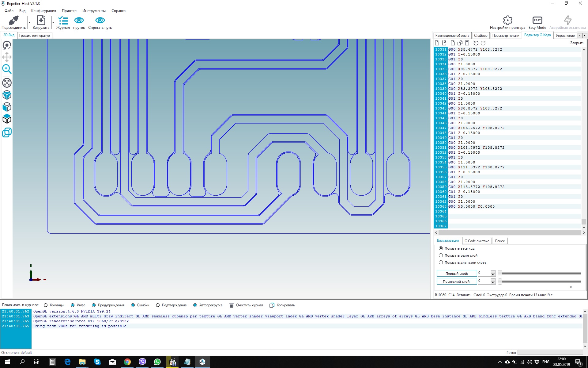588x368 pixels.
Task: Enable Команды log filter option
Action: pyautogui.click(x=46, y=305)
